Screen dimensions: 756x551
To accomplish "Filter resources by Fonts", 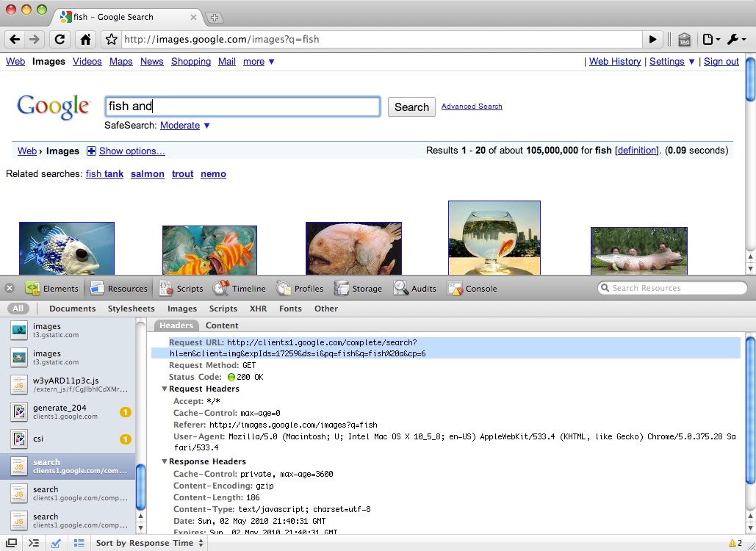I will pos(290,309).
